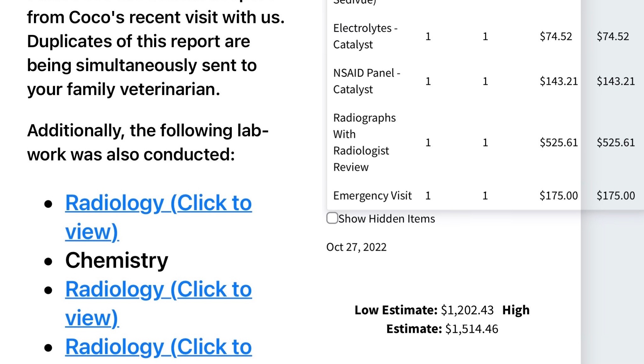Click the 'work was also conducted:' text
Image resolution: width=644 pixels, height=364 pixels.
[131, 155]
